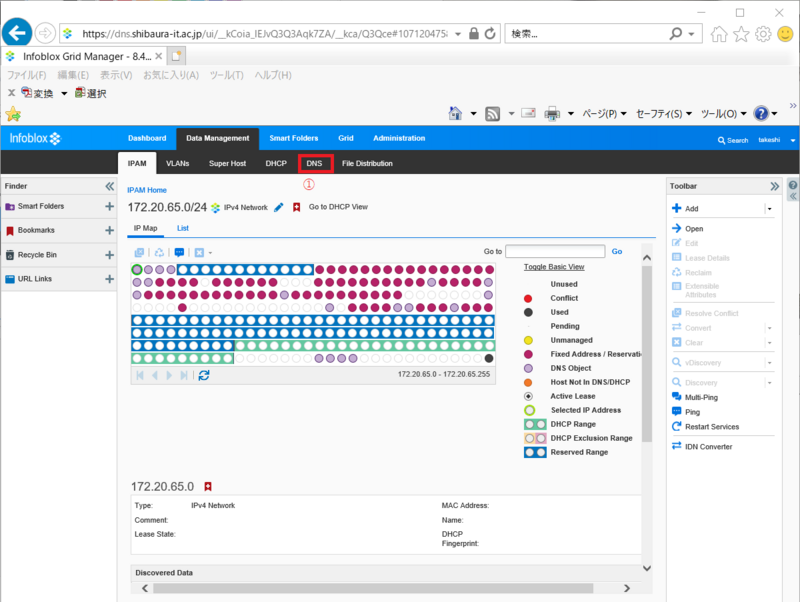Switch to the DNS sub-tab

pyautogui.click(x=315, y=163)
